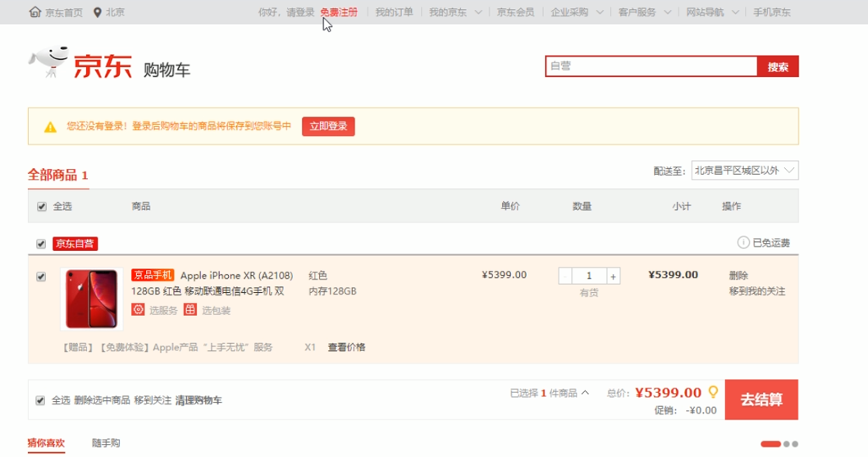Image resolution: width=868 pixels, height=457 pixels.
Task: Click the 去结算 checkout button
Action: (x=761, y=400)
